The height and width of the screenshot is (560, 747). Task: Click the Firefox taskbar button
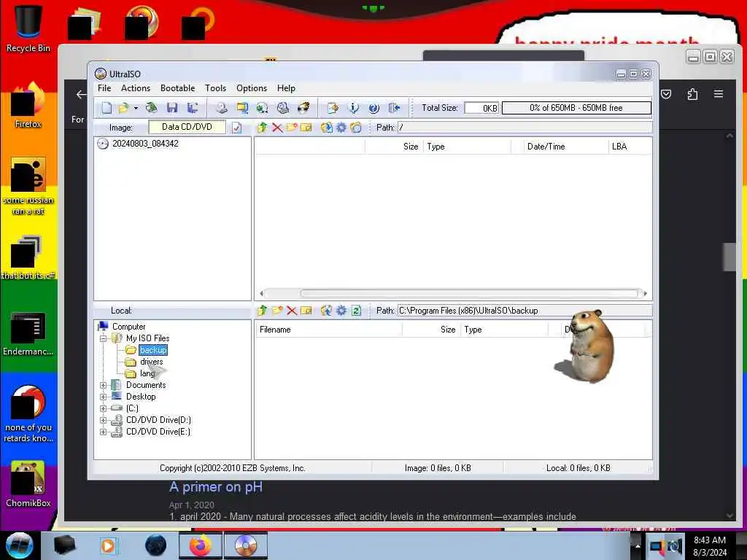coord(201,545)
